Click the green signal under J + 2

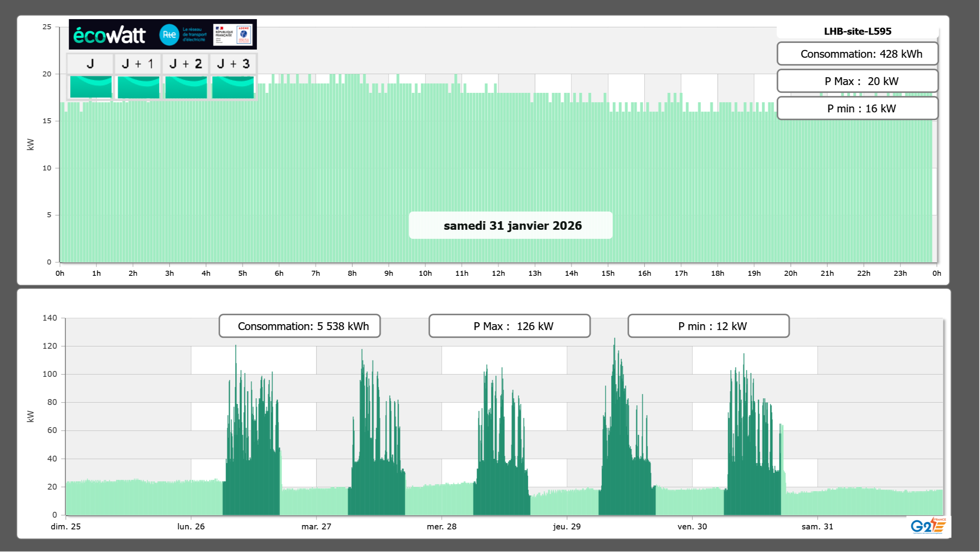pos(186,87)
